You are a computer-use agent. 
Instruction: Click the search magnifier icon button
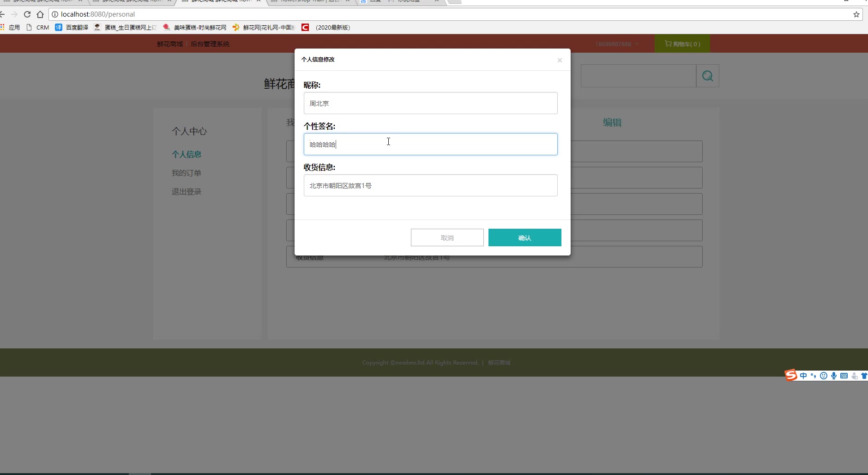707,76
